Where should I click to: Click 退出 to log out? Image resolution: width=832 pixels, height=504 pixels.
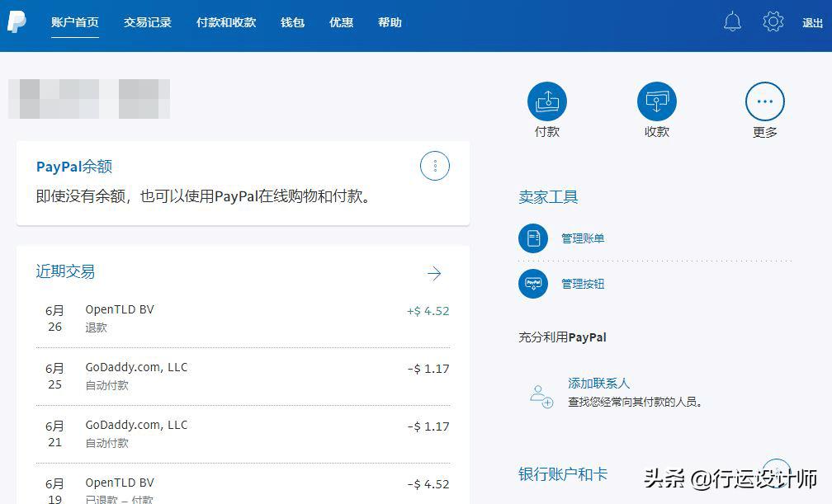(813, 22)
